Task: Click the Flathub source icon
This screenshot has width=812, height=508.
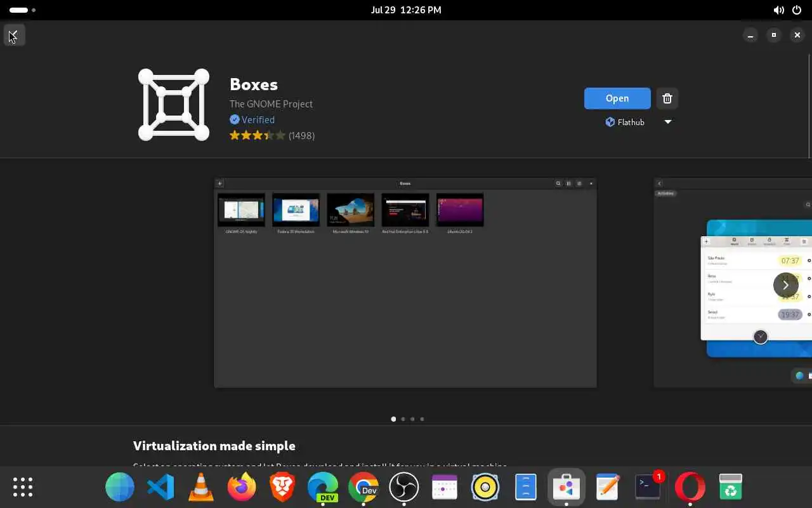Action: point(610,122)
